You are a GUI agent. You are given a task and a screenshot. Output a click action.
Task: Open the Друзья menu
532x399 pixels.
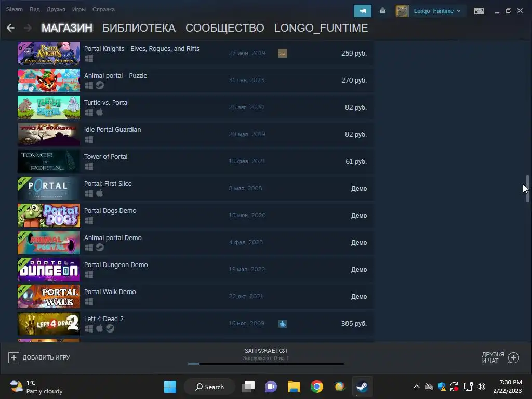pos(56,9)
